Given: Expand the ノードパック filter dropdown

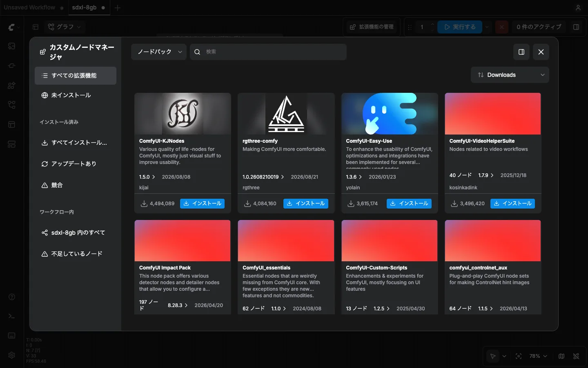Looking at the screenshot, I should pyautogui.click(x=159, y=52).
